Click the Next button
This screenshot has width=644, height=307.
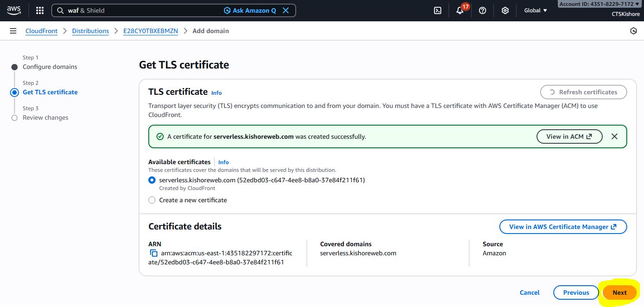coord(620,292)
